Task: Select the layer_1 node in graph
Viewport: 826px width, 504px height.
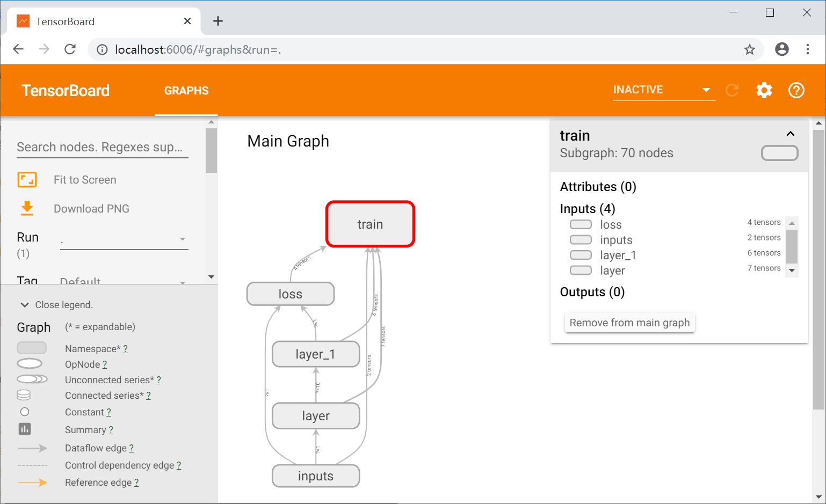Action: click(x=316, y=354)
